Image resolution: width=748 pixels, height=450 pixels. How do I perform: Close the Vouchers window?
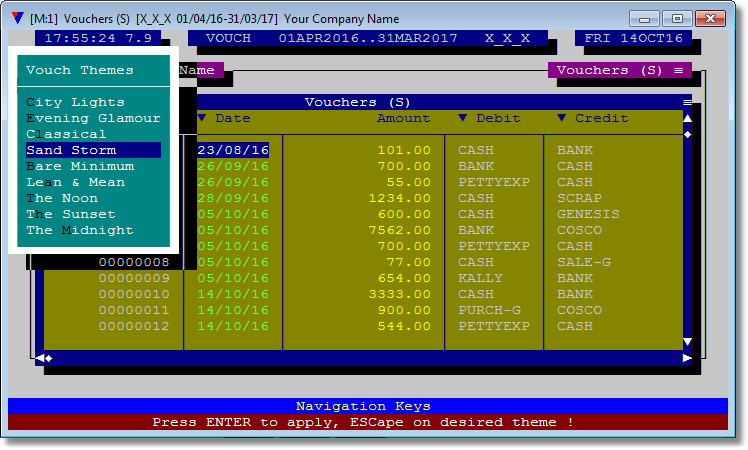point(710,19)
